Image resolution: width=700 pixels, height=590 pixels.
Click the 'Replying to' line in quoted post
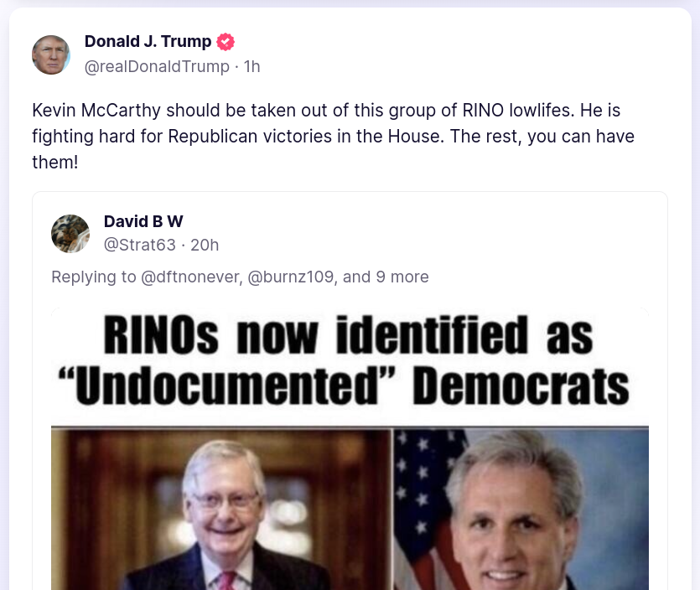[x=240, y=277]
